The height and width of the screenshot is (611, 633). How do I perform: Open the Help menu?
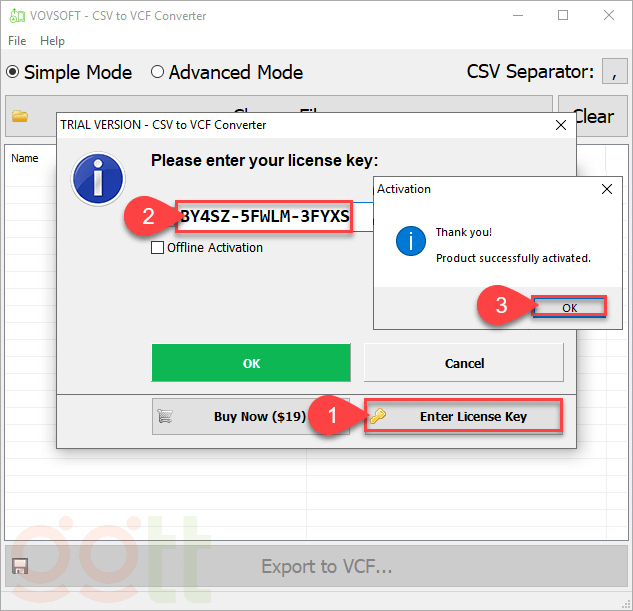[52, 41]
